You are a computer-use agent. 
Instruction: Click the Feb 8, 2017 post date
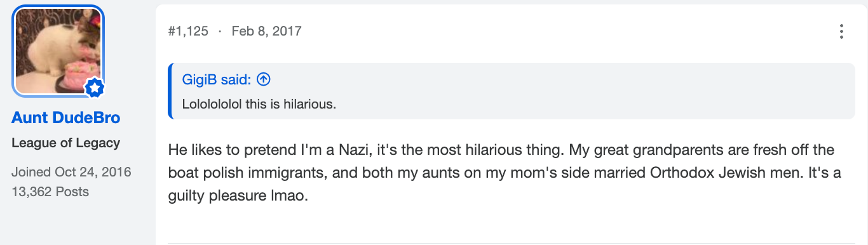[266, 31]
